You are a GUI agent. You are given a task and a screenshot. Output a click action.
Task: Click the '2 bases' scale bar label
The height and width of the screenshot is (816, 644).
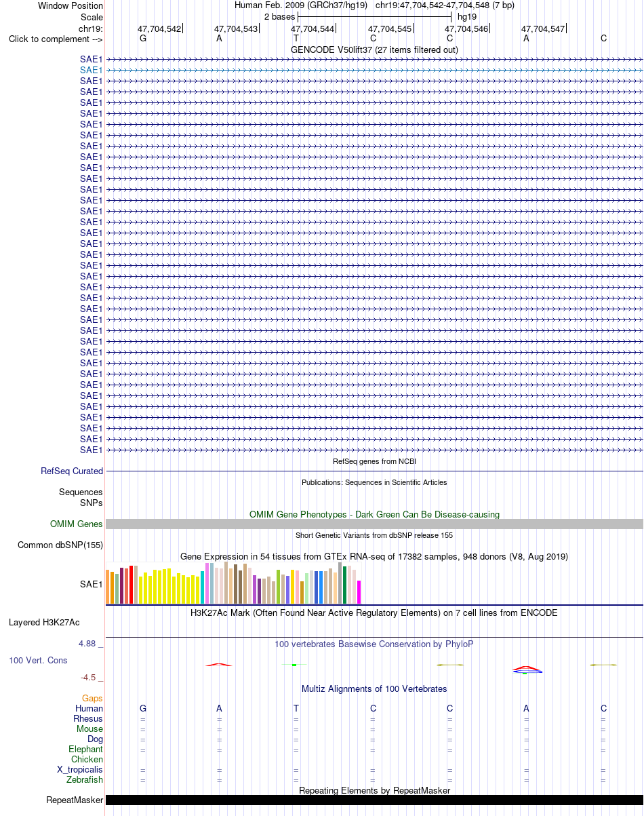point(279,16)
